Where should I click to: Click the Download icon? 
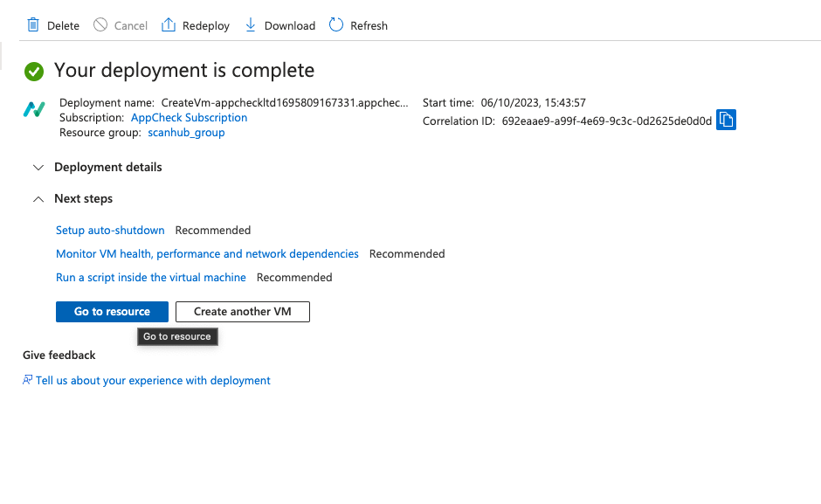[249, 25]
